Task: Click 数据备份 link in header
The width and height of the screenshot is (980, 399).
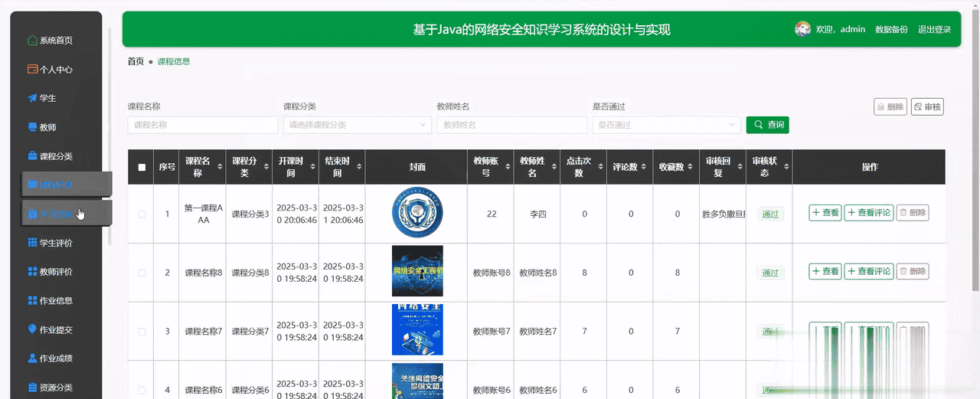Action: (x=891, y=30)
